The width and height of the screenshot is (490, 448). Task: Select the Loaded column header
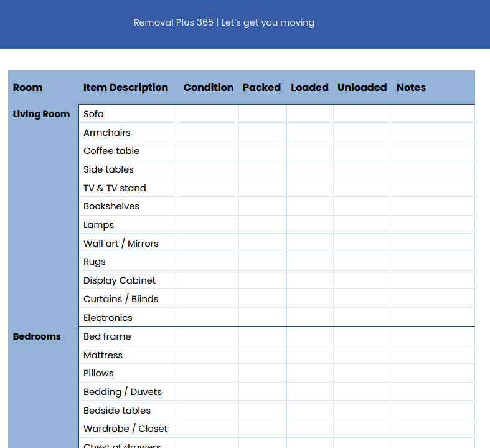point(309,88)
